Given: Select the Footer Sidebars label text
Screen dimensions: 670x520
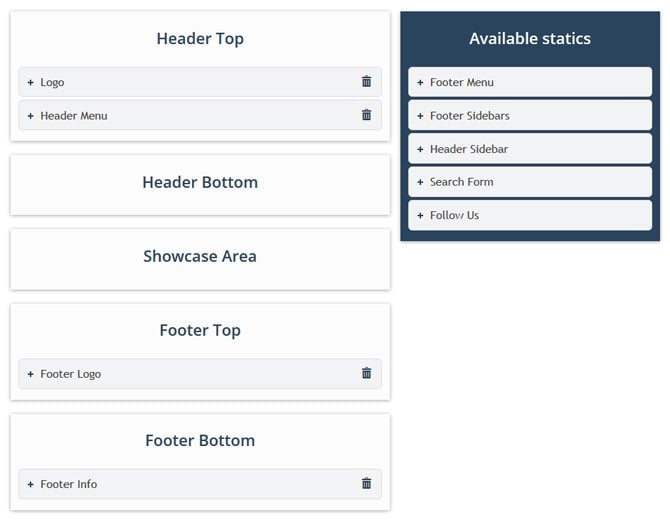Looking at the screenshot, I should click(470, 115).
